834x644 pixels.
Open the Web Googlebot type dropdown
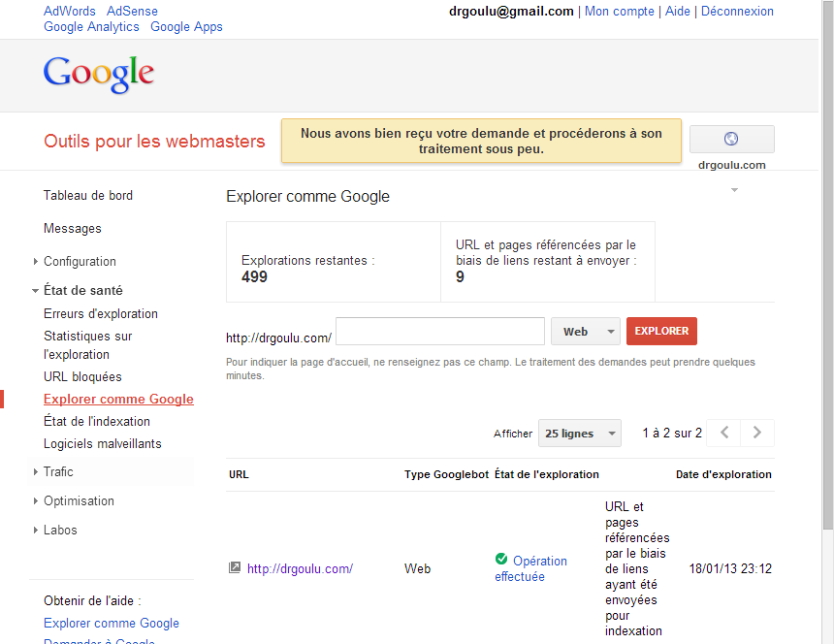click(x=586, y=332)
